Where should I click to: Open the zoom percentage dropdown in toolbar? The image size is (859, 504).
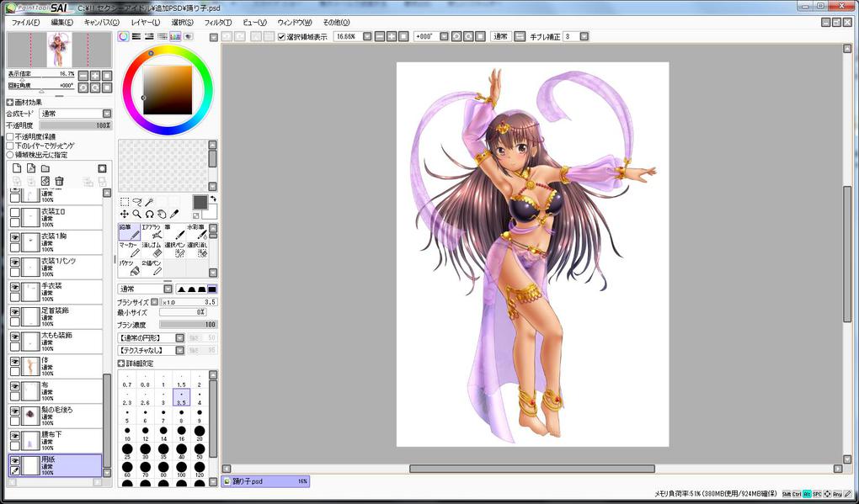tap(367, 37)
